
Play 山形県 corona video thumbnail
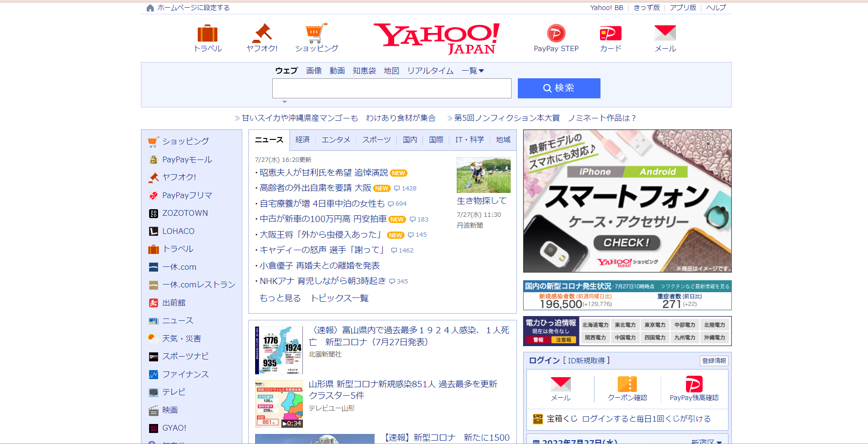(x=279, y=404)
